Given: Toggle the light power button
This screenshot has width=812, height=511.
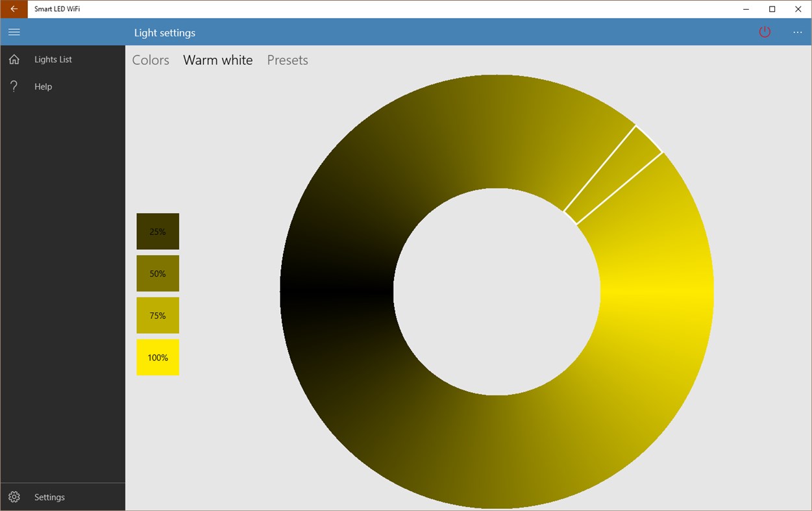Looking at the screenshot, I should [765, 32].
